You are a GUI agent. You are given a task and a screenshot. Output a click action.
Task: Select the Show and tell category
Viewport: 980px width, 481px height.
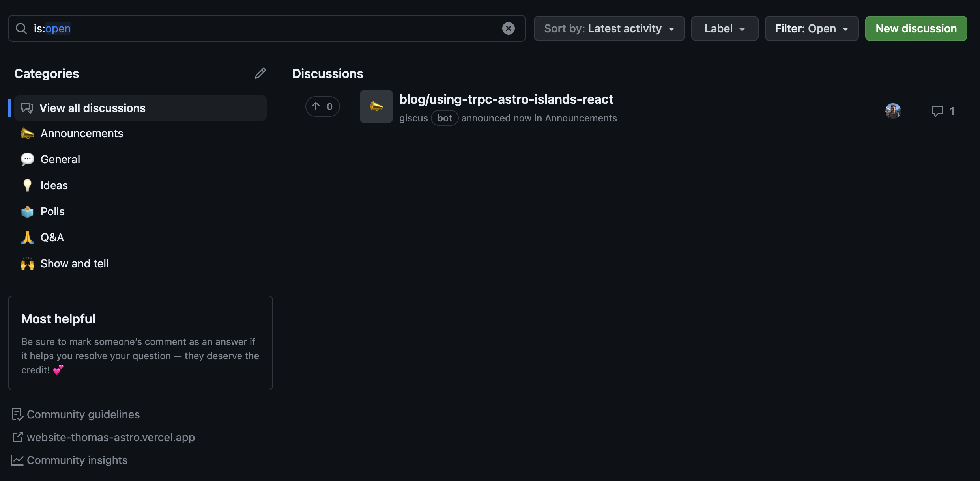point(75,263)
